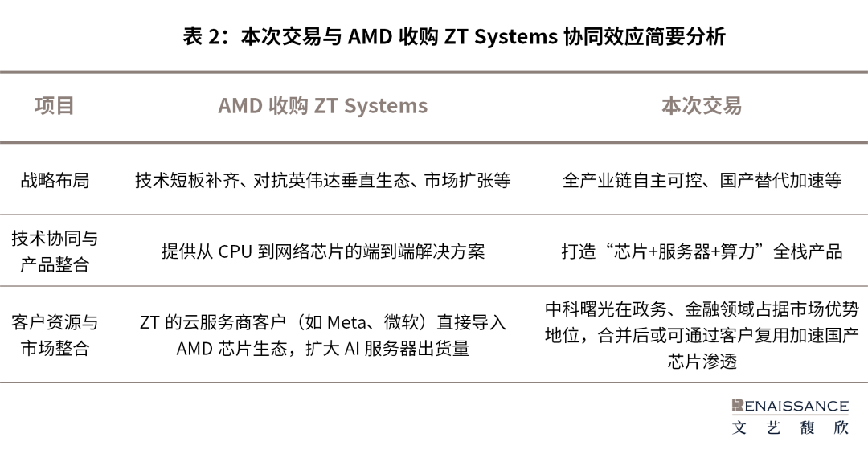Select the 战略布局 row label
Image resolution: width=868 pixels, height=458 pixels.
pyautogui.click(x=55, y=180)
